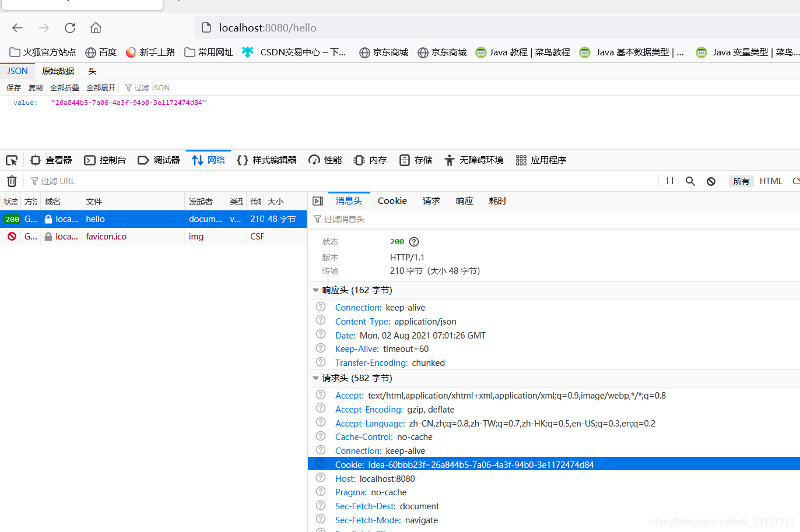Screen dimensions: 800x532
Task: Open the 常用网址 bookmark folder
Action: (x=209, y=52)
